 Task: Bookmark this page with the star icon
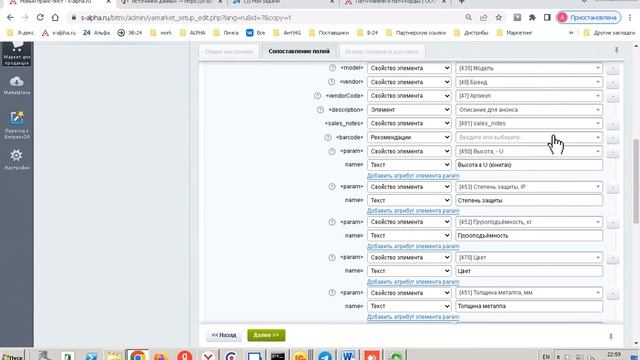(x=498, y=18)
